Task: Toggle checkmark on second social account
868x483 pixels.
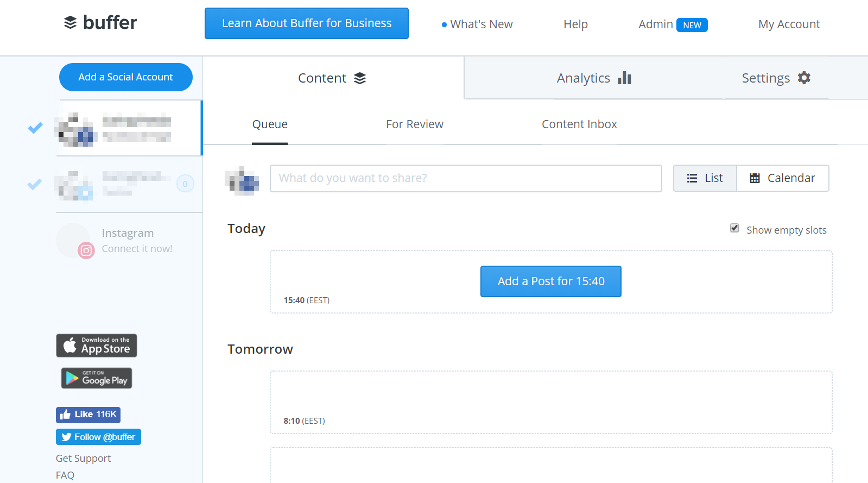Action: click(x=35, y=185)
